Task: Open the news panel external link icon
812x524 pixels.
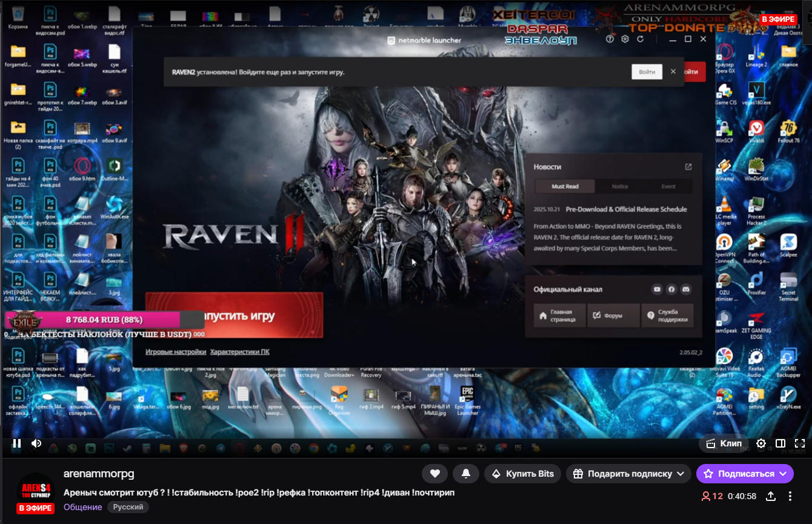Action: (x=688, y=167)
